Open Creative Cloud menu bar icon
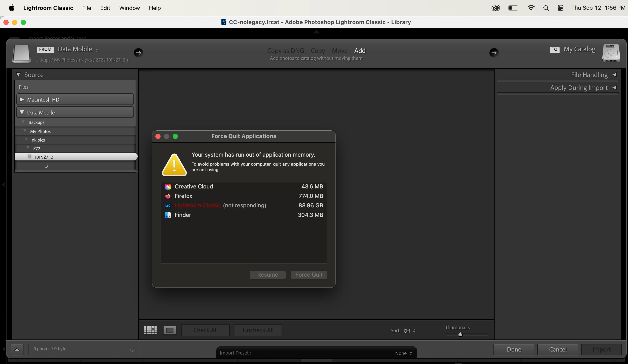 [x=495, y=8]
